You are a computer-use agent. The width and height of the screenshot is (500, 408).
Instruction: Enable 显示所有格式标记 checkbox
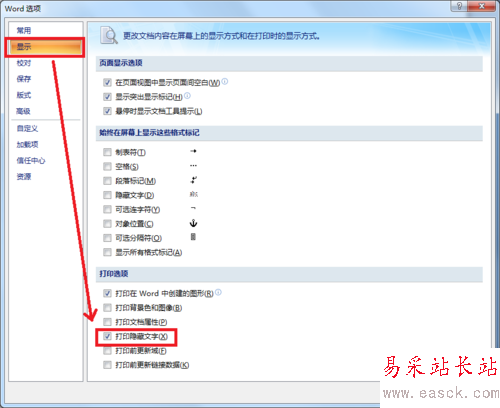(107, 252)
